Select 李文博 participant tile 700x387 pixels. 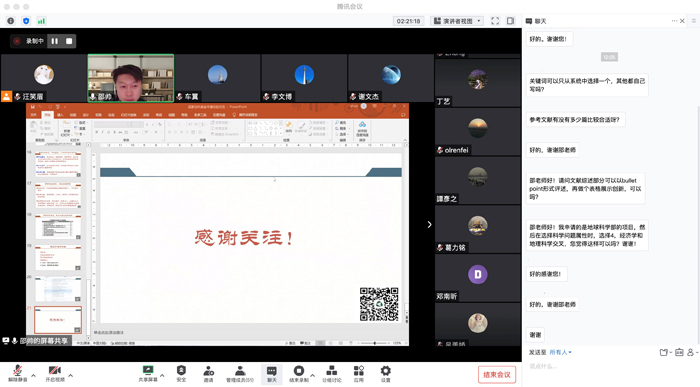pyautogui.click(x=304, y=78)
